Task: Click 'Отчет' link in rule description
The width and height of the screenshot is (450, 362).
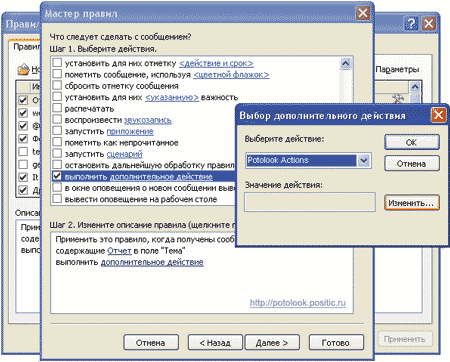Action: click(120, 251)
